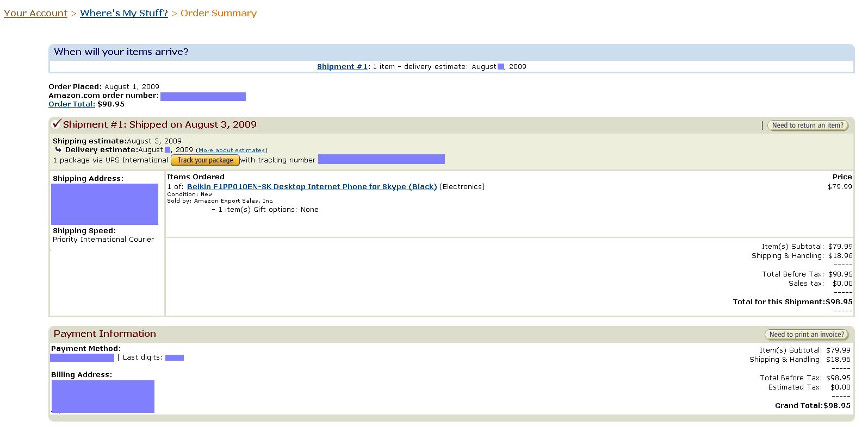Image resolution: width=868 pixels, height=427 pixels.
Task: Click 'Sales tax: $0.00' line
Action: pyautogui.click(x=821, y=284)
